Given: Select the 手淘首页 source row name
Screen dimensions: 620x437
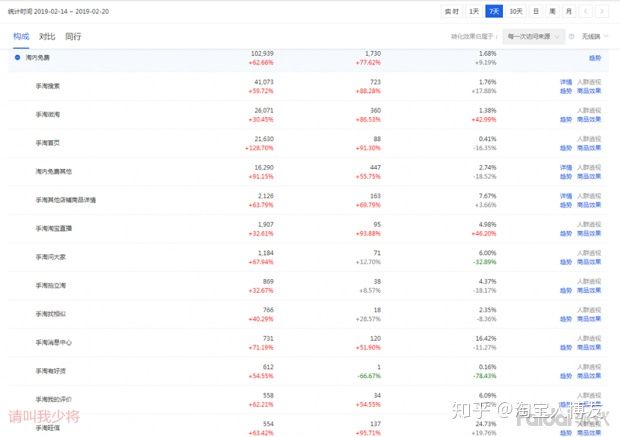Looking at the screenshot, I should (x=48, y=143).
